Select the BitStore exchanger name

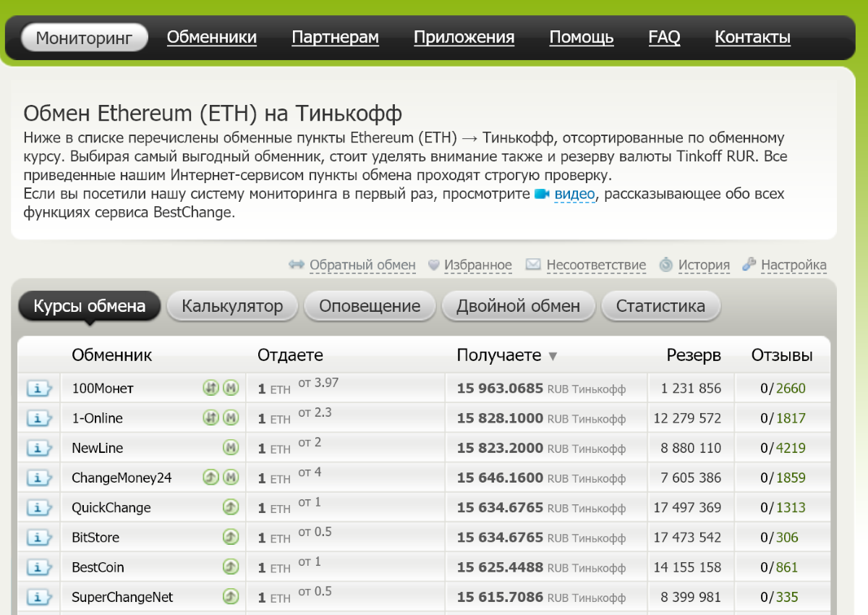click(x=95, y=538)
